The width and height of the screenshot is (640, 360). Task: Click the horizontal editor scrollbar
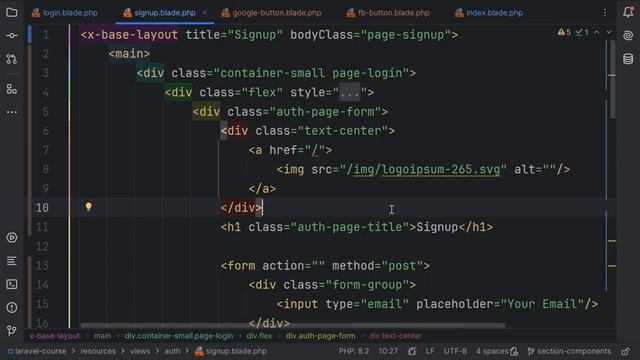click(x=293, y=325)
